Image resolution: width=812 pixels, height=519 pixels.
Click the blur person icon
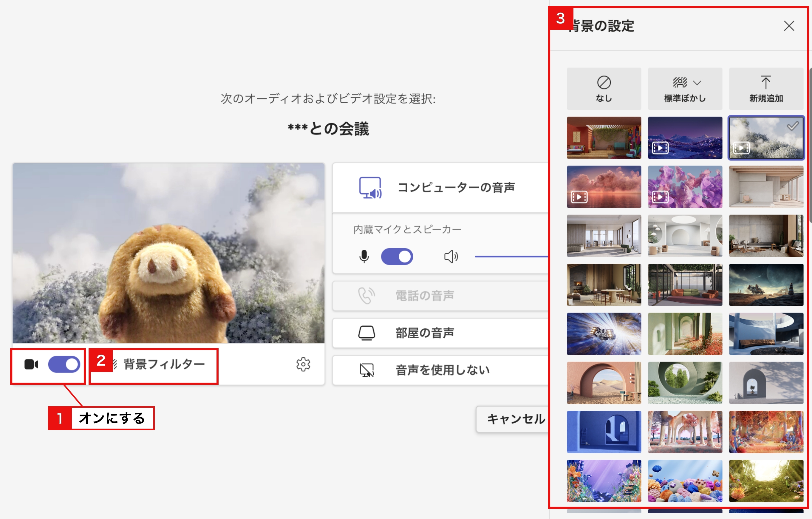pos(680,82)
